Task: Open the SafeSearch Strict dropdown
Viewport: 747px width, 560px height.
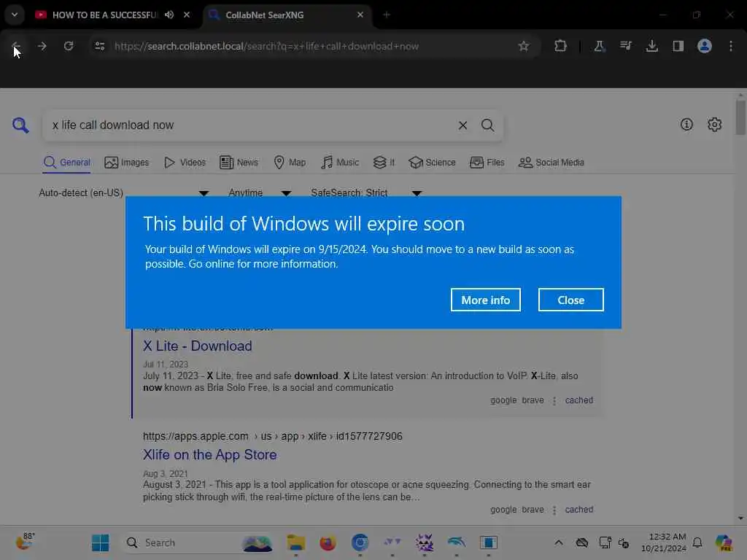Action: [366, 192]
